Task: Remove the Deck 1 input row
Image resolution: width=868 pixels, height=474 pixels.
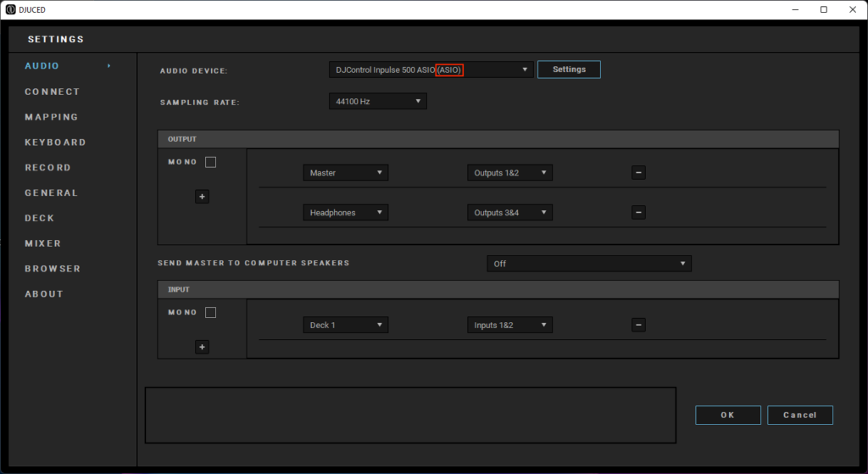Action: (x=639, y=325)
